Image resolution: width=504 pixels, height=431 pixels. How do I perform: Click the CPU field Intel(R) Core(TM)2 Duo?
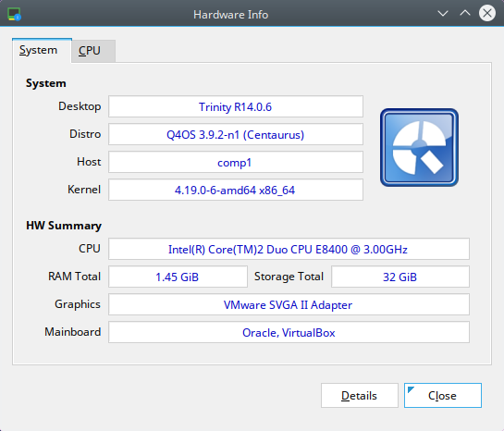(x=289, y=249)
